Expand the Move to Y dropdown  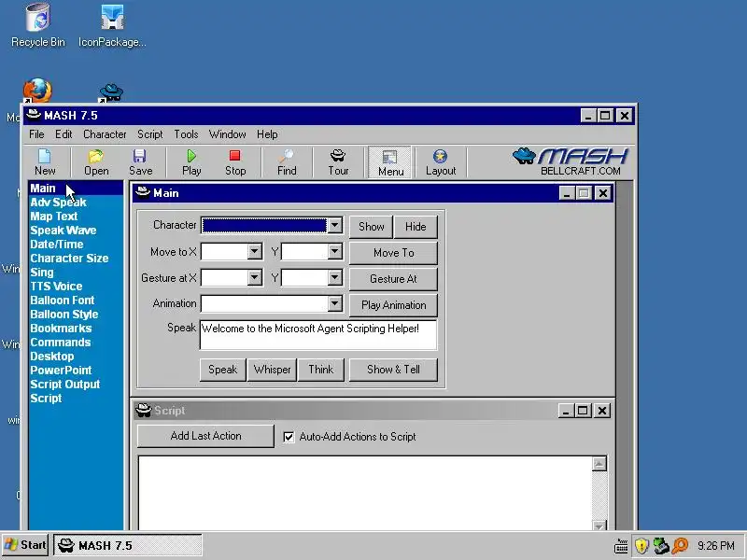point(335,251)
